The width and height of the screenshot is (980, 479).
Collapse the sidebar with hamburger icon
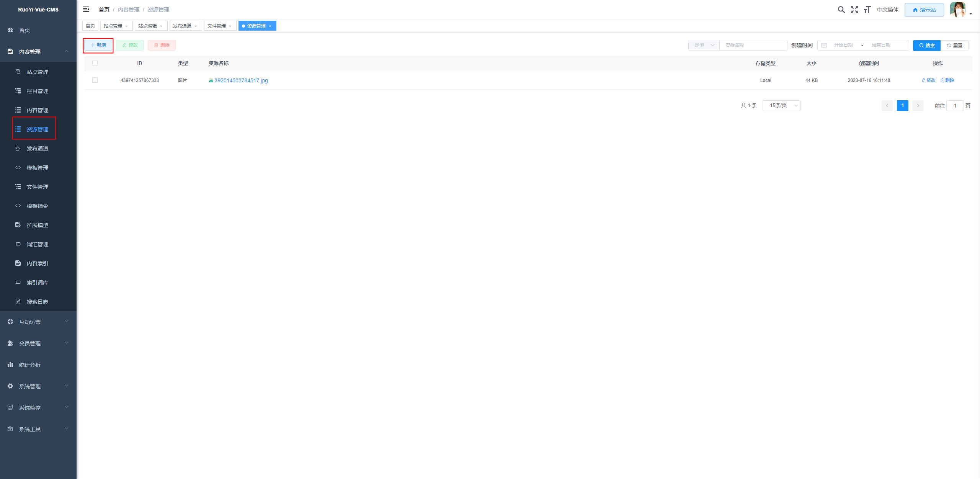[x=86, y=9]
